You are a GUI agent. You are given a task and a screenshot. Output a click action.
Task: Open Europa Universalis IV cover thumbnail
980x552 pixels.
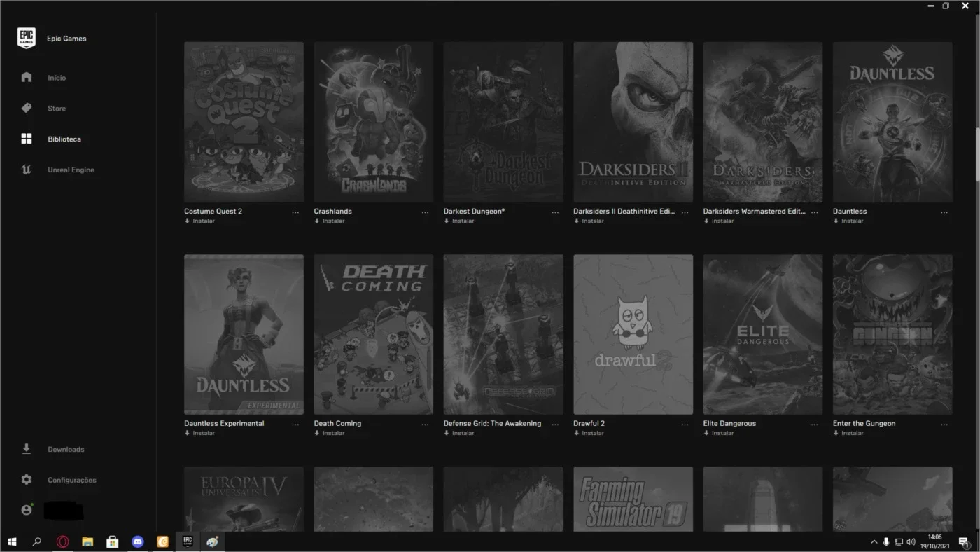[244, 499]
